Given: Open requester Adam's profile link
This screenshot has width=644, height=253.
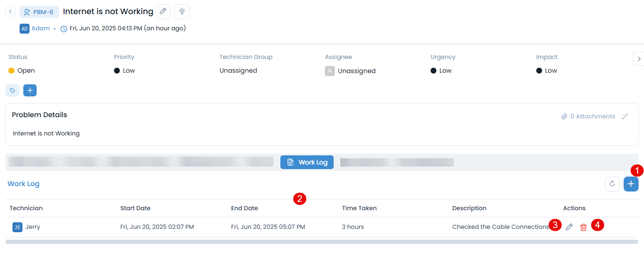Looking at the screenshot, I should coord(40,29).
